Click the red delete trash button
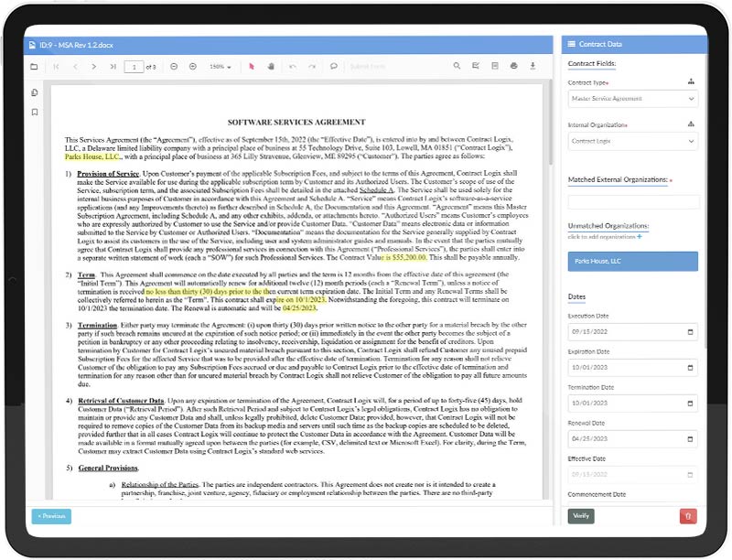 click(x=688, y=516)
